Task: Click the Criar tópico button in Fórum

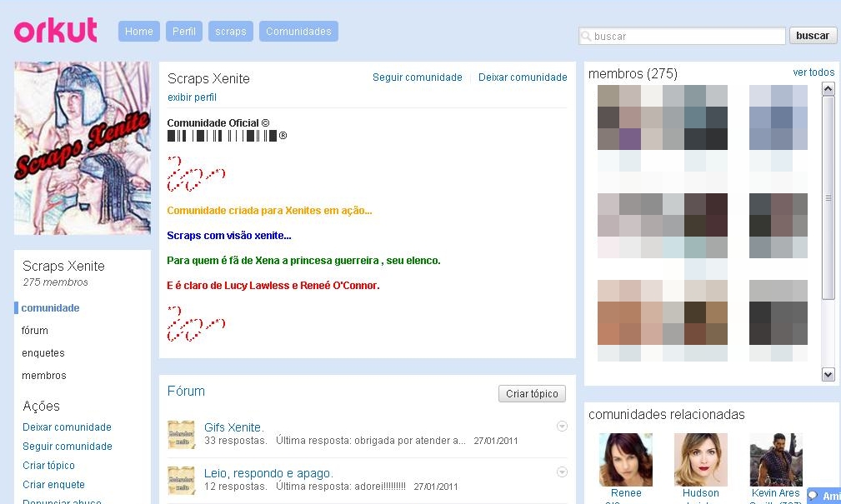Action: click(x=532, y=393)
